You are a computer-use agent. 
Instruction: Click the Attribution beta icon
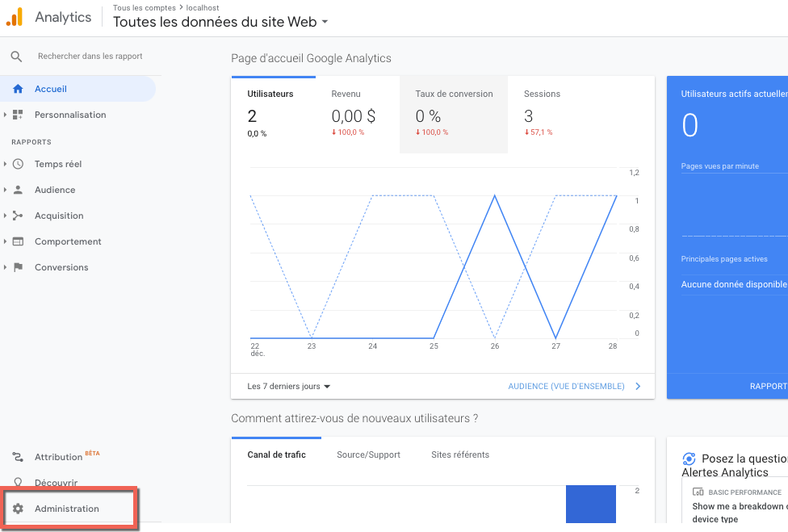tap(18, 457)
